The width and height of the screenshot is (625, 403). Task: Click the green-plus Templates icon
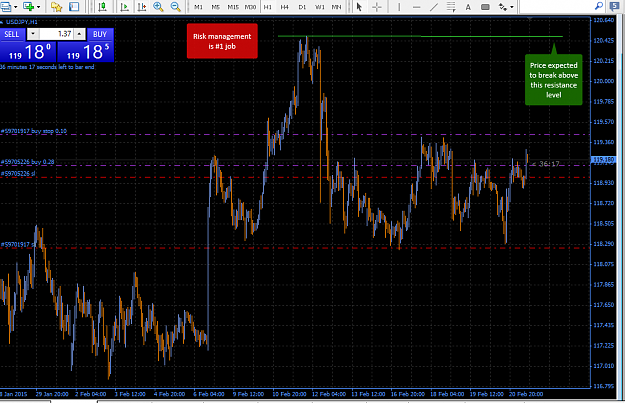[x=28, y=6]
